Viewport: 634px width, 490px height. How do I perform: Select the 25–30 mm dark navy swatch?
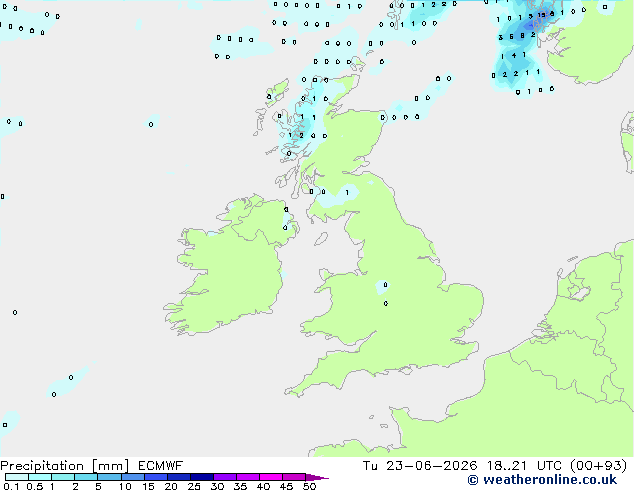[201, 477]
